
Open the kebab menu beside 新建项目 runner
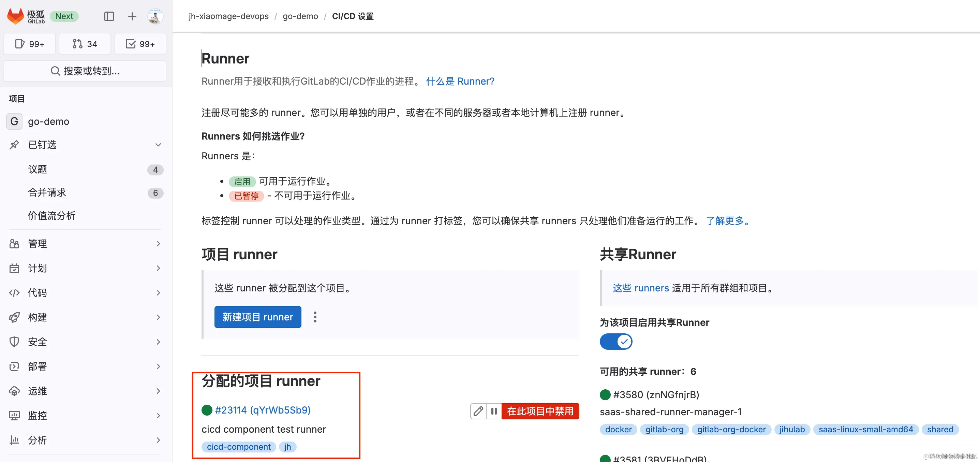[x=315, y=317]
